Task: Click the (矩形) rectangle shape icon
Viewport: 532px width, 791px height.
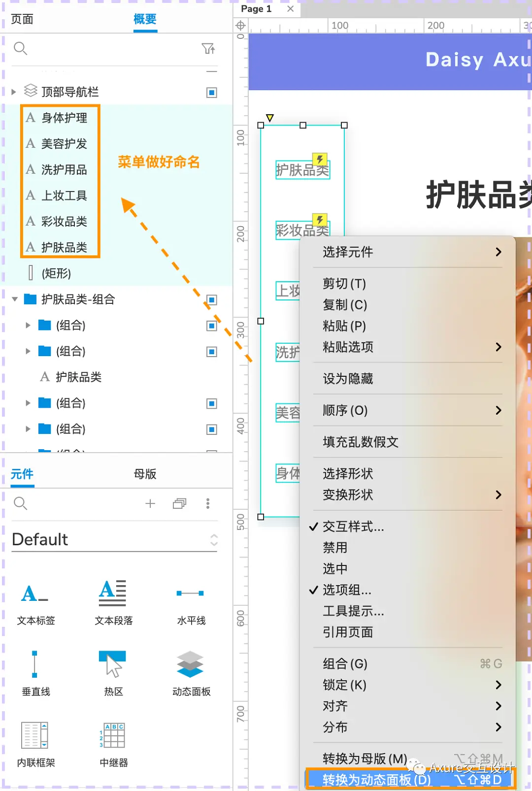Action: (31, 272)
